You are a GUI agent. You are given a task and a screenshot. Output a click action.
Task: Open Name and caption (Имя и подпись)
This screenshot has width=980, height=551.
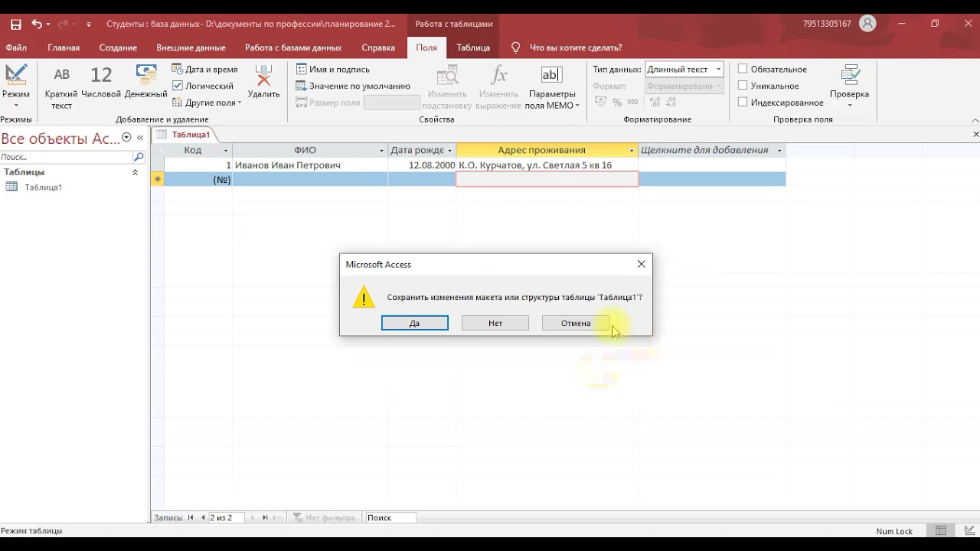333,69
